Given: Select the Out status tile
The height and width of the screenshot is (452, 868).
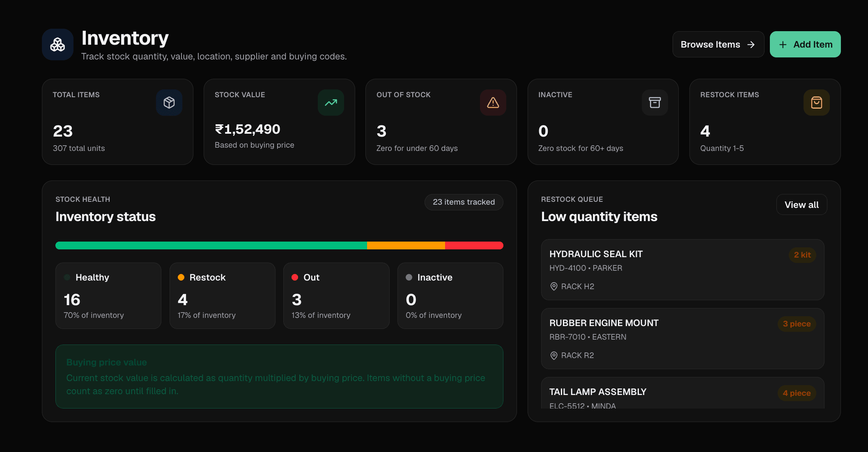Looking at the screenshot, I should [x=336, y=296].
